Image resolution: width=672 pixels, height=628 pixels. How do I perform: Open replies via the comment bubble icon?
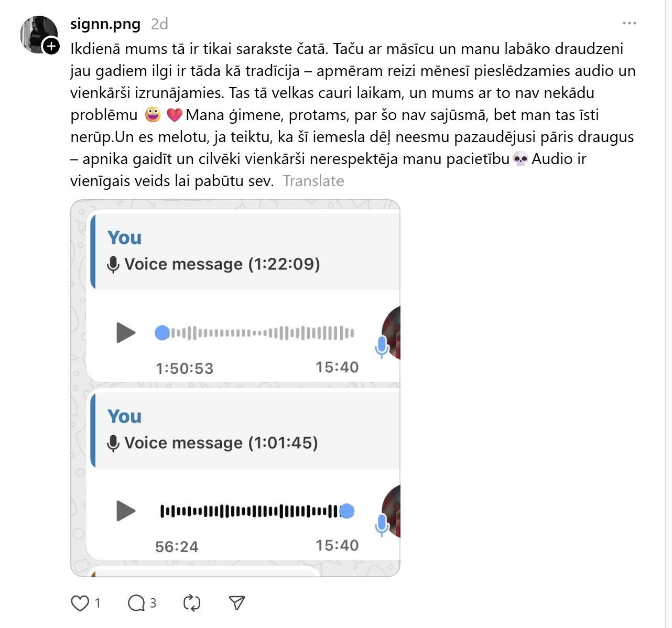point(136,603)
